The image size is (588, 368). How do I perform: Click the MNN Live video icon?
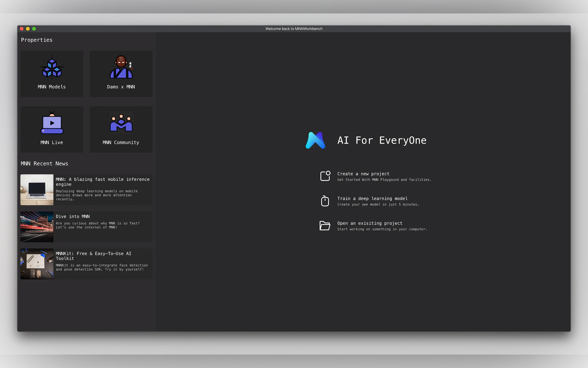point(52,123)
